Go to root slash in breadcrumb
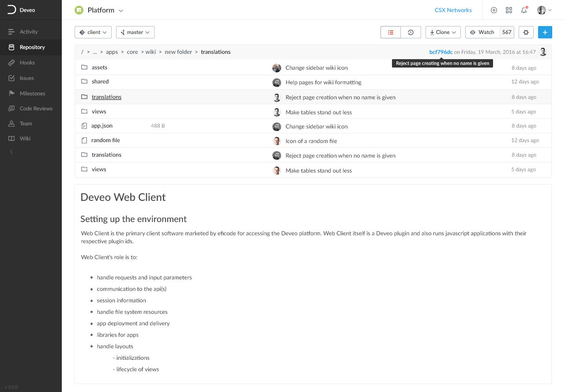Viewport: 565px width, 392px height. click(x=82, y=52)
